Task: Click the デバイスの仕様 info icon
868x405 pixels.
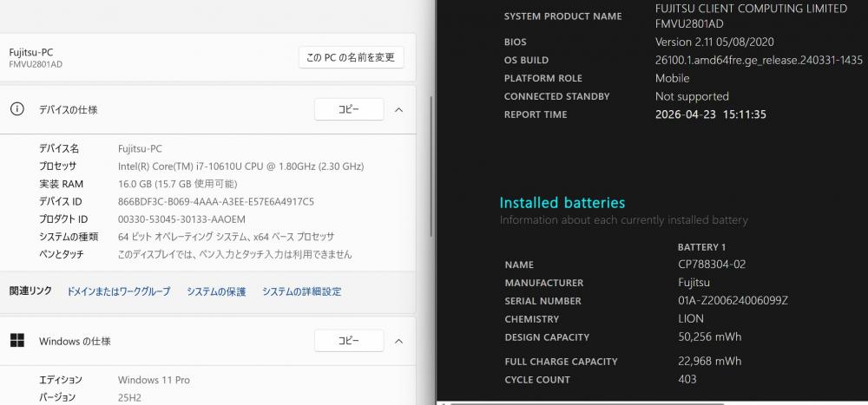Action: [x=16, y=109]
